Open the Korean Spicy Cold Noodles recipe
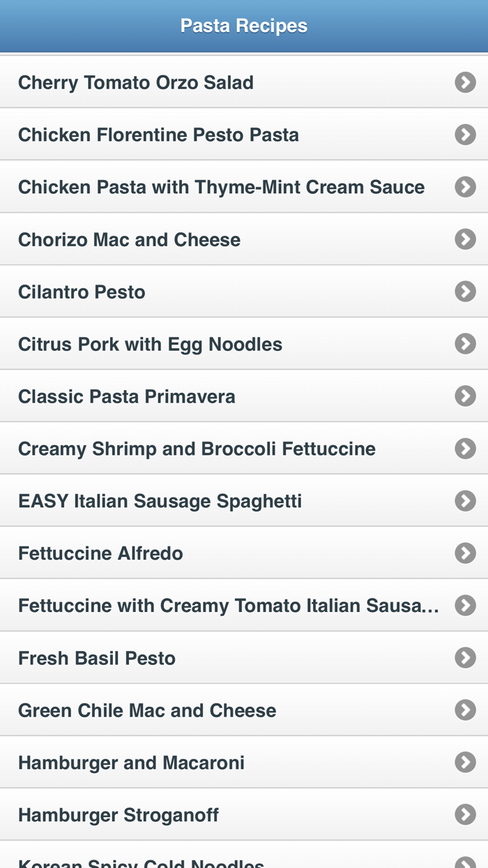The height and width of the screenshot is (868, 488). tap(139, 862)
